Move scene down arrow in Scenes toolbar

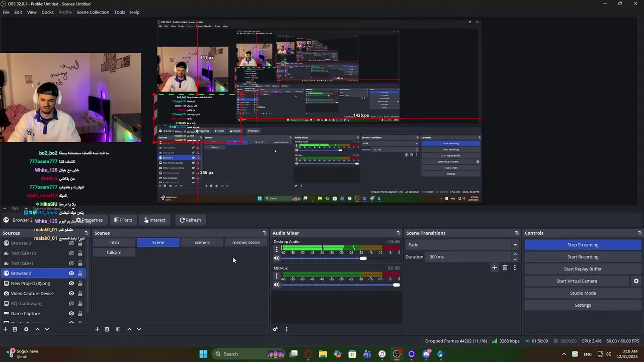139,329
